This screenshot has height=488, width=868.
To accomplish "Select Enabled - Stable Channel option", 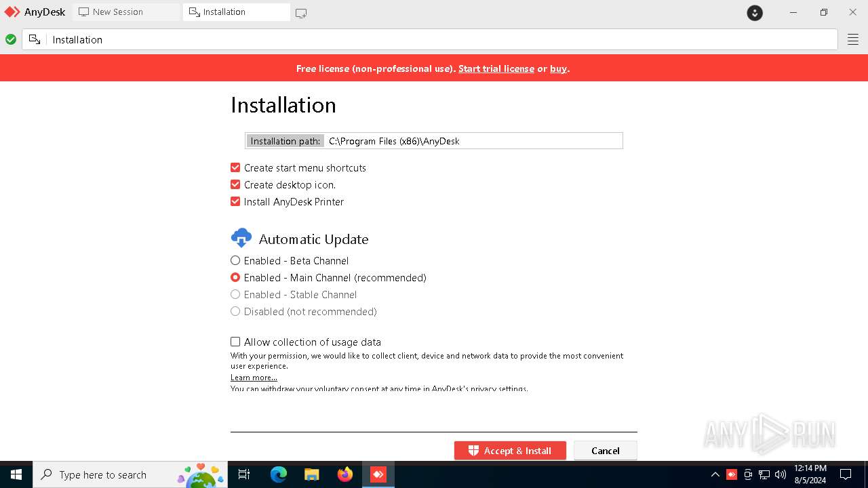I will [235, 294].
